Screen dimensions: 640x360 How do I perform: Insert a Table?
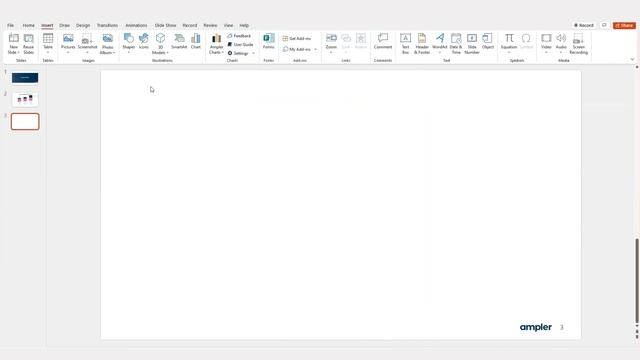pyautogui.click(x=48, y=44)
